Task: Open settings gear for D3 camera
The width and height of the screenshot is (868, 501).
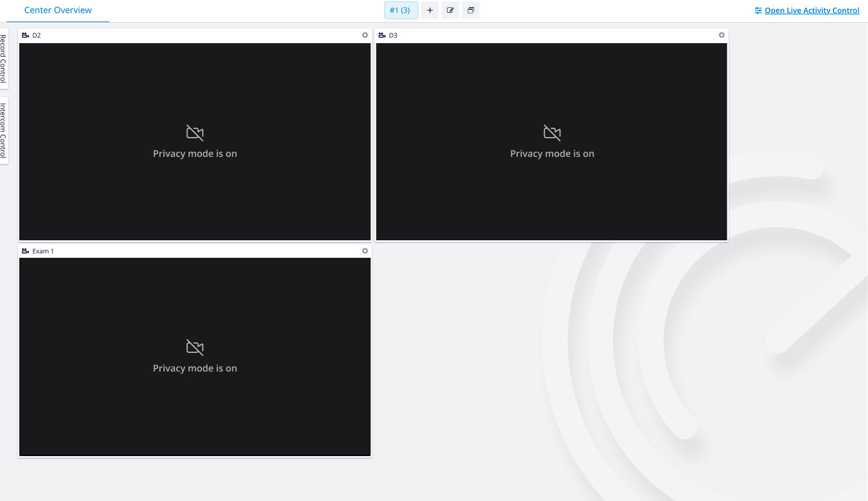Action: (x=721, y=35)
